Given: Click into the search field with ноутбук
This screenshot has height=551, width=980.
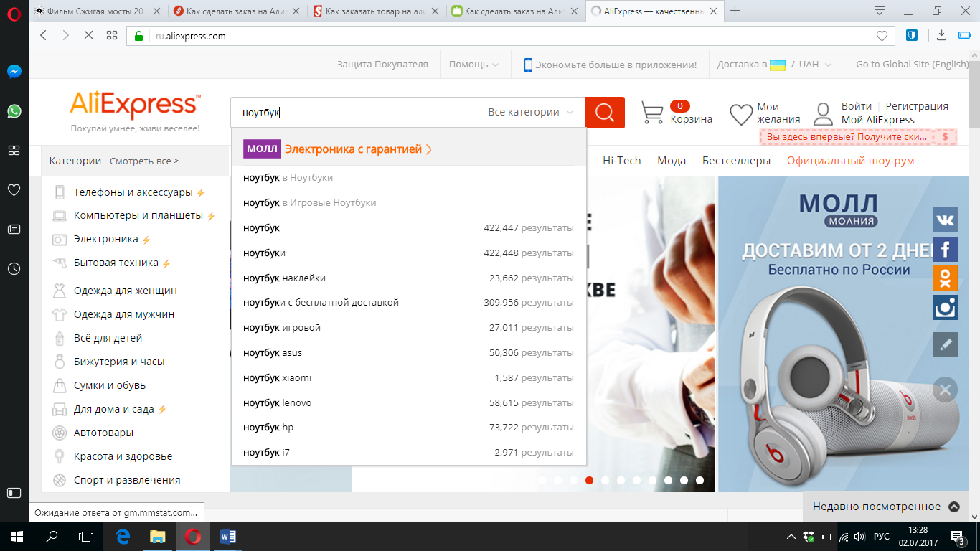Looking at the screenshot, I should 353,112.
